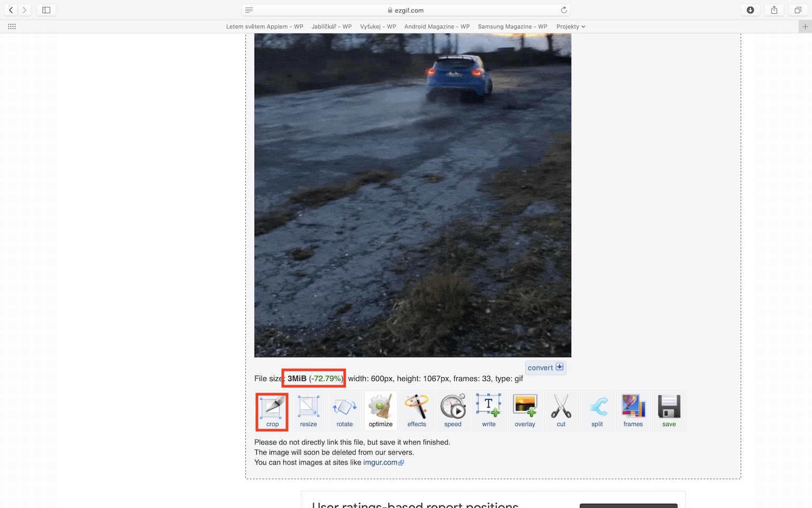This screenshot has height=508, width=812.
Task: Click the "(-72.79%)" size reduction text
Action: click(326, 379)
